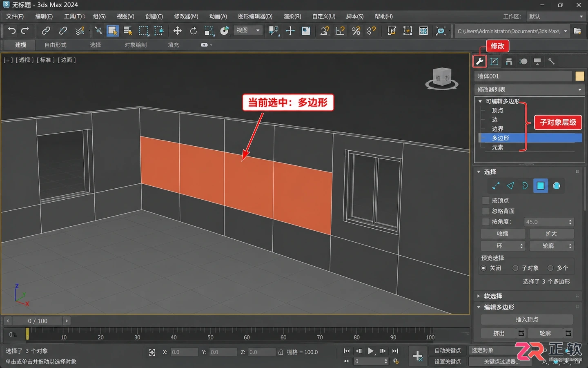Open the 视图 reference coordinate dropdown
The width and height of the screenshot is (588, 368).
248,30
